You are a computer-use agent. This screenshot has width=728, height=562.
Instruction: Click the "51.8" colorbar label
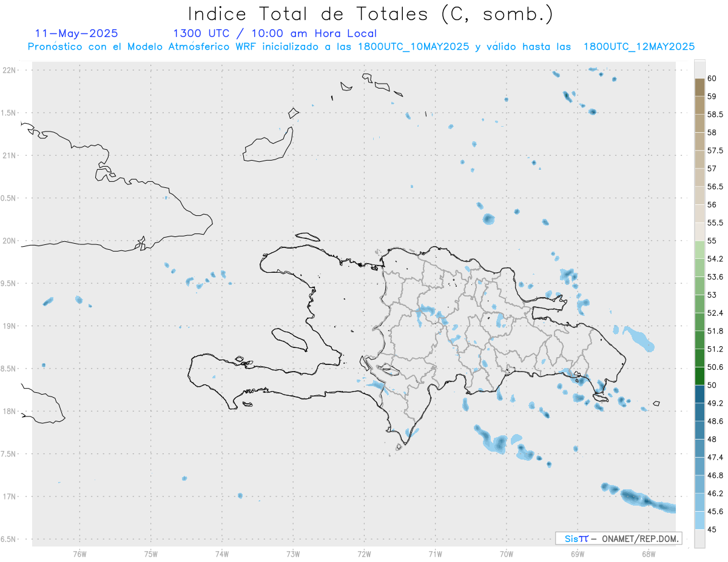click(x=715, y=331)
